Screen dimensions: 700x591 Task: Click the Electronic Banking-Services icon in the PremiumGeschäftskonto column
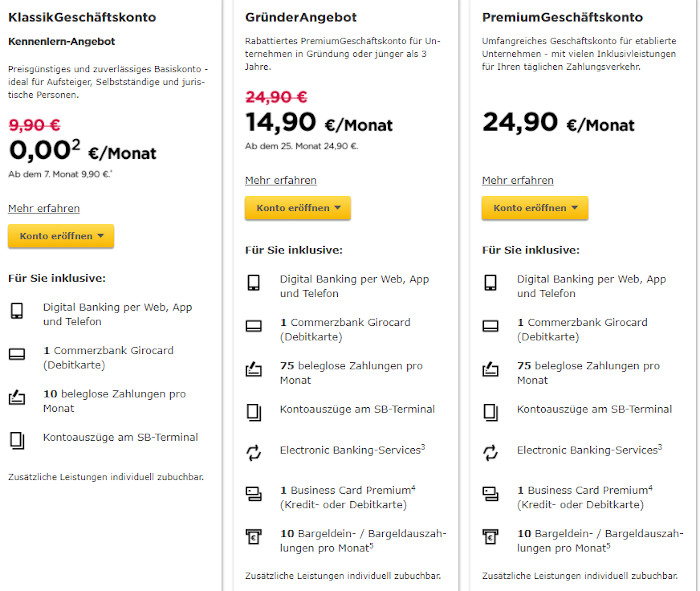click(491, 453)
